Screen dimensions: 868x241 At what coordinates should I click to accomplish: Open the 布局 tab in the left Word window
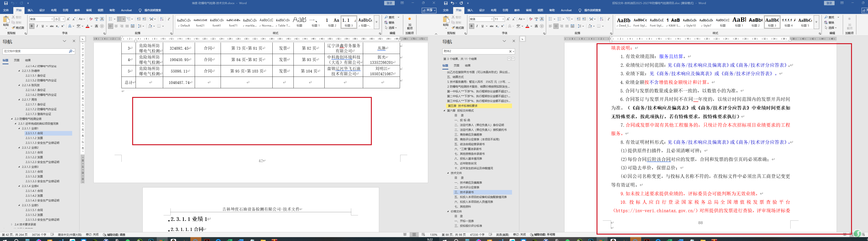tap(54, 11)
